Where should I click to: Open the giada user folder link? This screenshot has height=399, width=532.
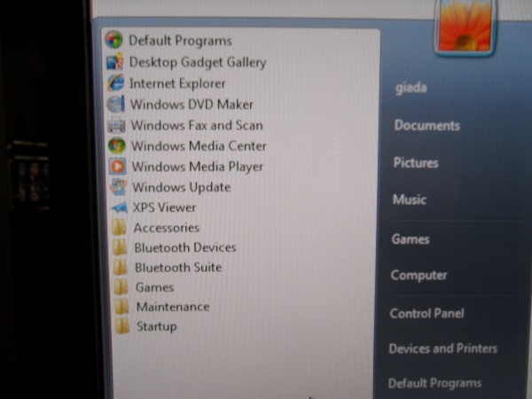pos(411,88)
